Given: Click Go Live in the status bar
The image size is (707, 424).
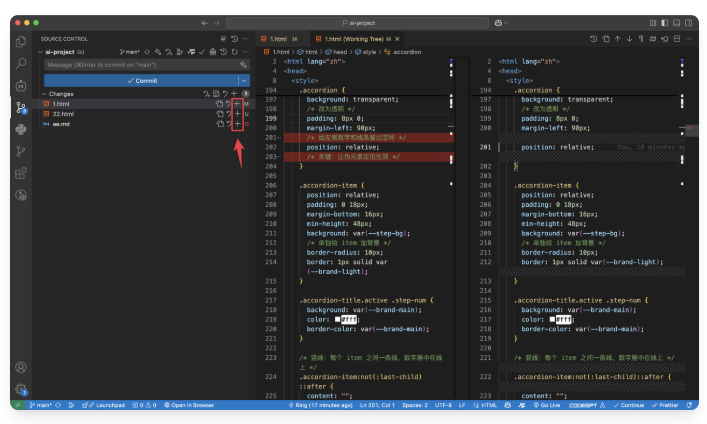Looking at the screenshot, I should 547,405.
